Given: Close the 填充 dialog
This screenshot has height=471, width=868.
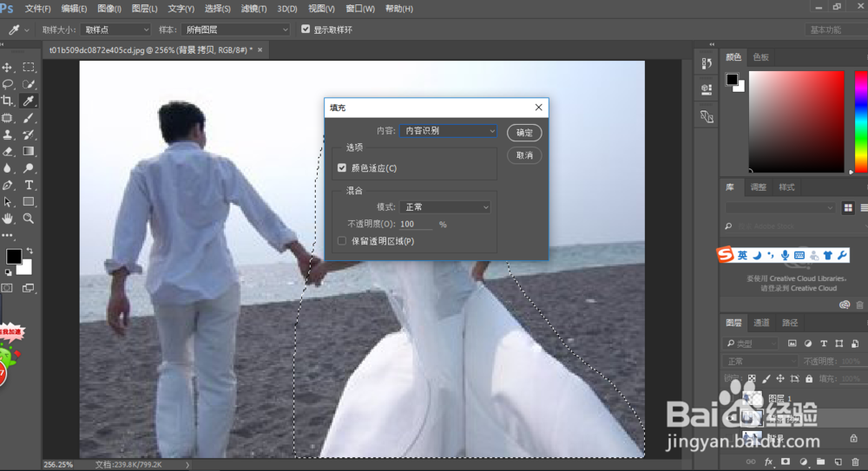Looking at the screenshot, I should 539,108.
